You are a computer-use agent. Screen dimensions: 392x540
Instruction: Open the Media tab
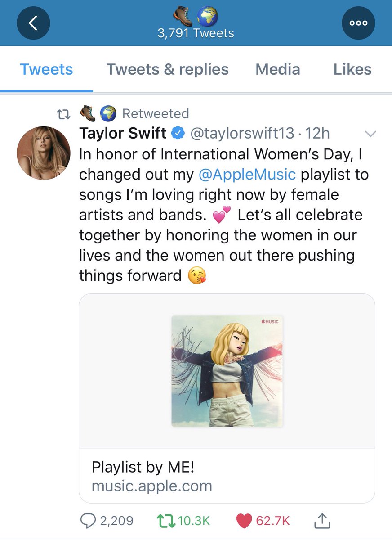point(277,70)
